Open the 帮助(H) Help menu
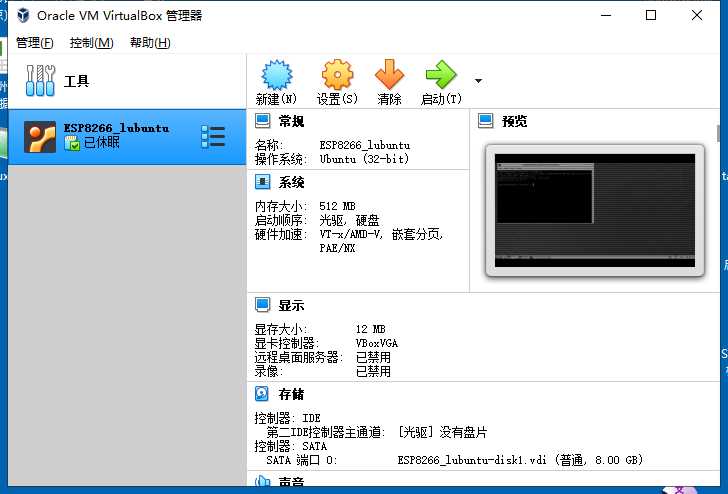This screenshot has height=494, width=728. pos(150,43)
